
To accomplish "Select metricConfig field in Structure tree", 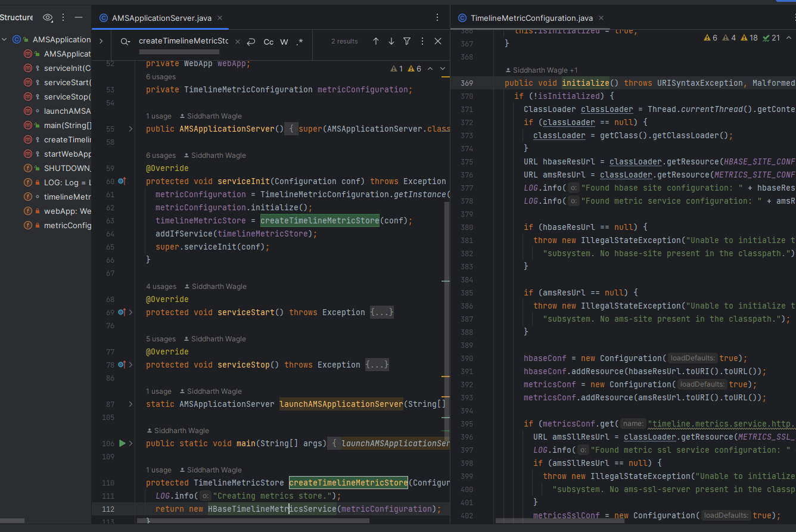I will point(67,225).
